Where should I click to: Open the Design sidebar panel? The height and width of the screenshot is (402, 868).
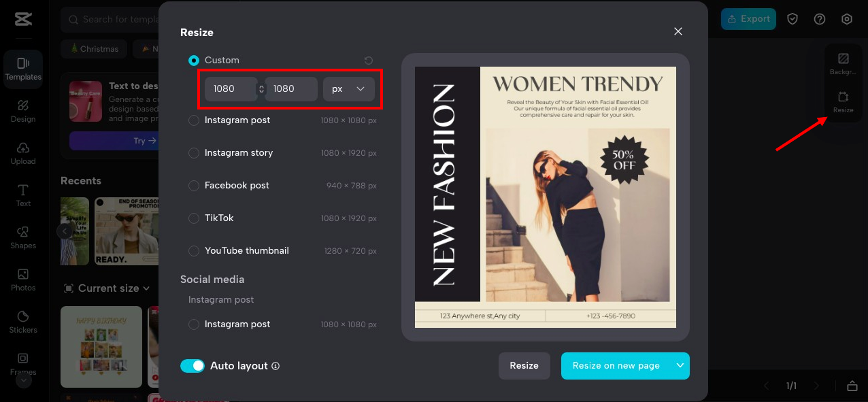coord(23,112)
